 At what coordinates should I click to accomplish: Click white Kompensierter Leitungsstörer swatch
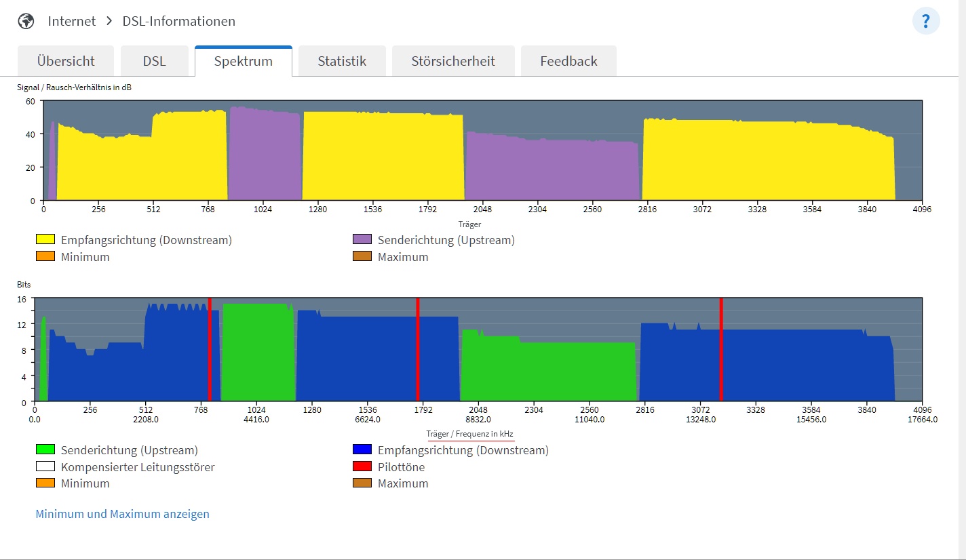pos(45,467)
